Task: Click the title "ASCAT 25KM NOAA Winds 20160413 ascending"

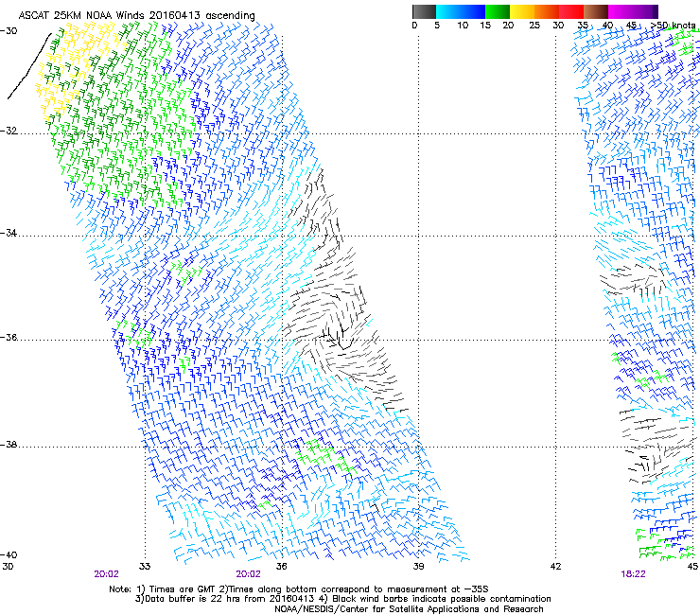Action: (136, 16)
